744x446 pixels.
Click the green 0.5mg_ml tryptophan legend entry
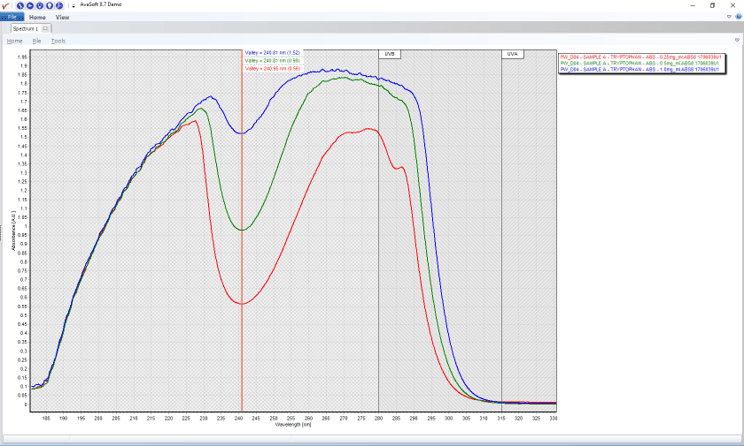click(x=640, y=63)
